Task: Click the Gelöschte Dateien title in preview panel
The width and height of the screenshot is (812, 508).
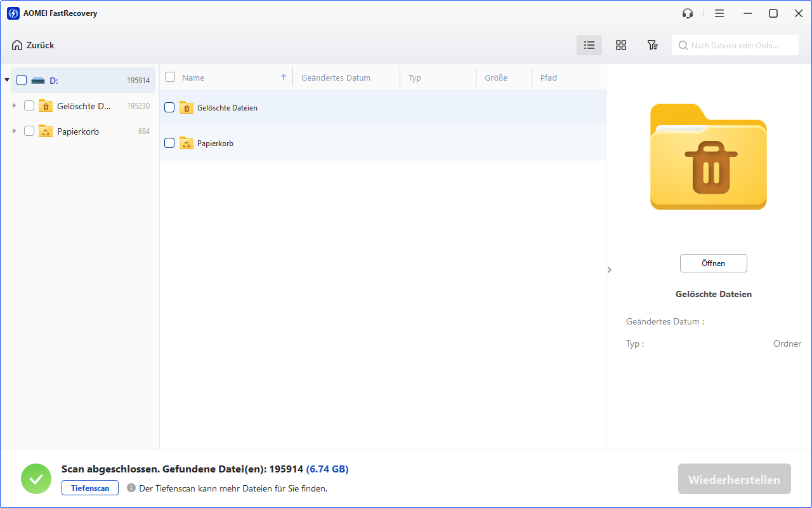Action: click(x=714, y=294)
